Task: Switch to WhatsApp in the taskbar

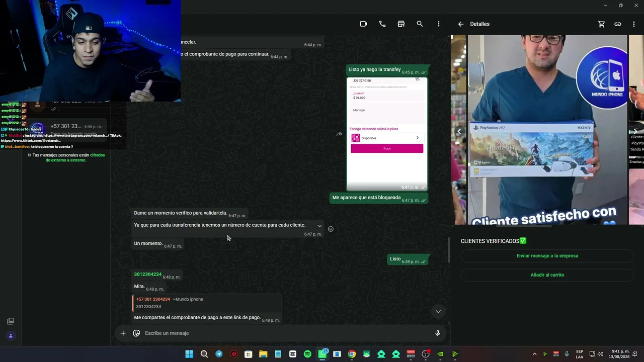Action: point(323,354)
